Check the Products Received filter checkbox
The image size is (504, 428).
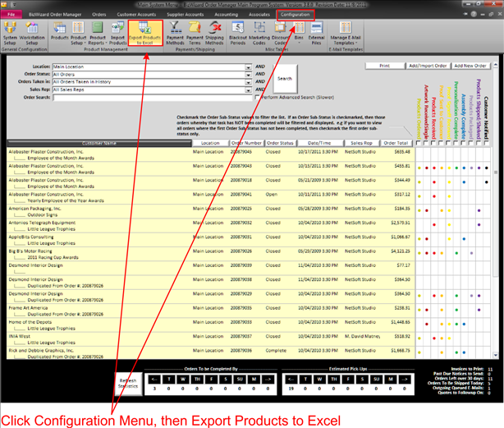(x=433, y=143)
